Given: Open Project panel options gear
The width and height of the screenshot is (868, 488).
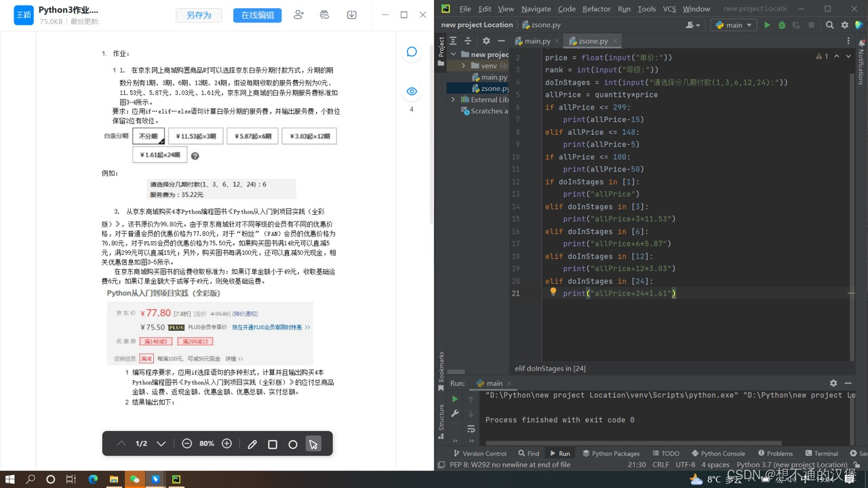Looking at the screenshot, I should pyautogui.click(x=486, y=41).
